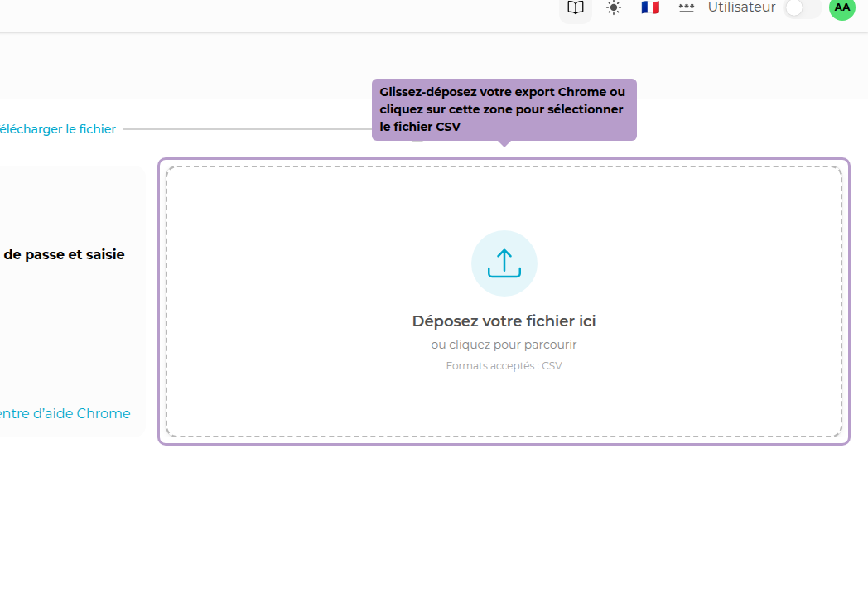The width and height of the screenshot is (868, 603).
Task: Select the Télécharger le fichier step
Action: (57, 128)
